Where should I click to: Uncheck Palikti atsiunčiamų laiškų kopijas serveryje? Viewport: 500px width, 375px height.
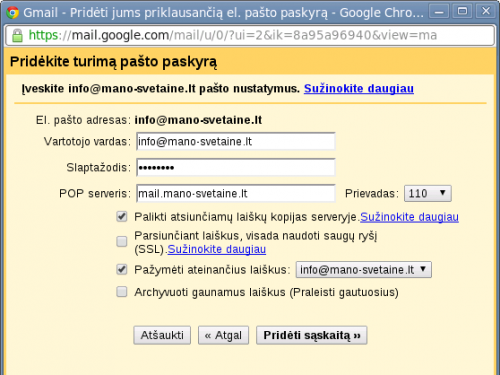[122, 217]
